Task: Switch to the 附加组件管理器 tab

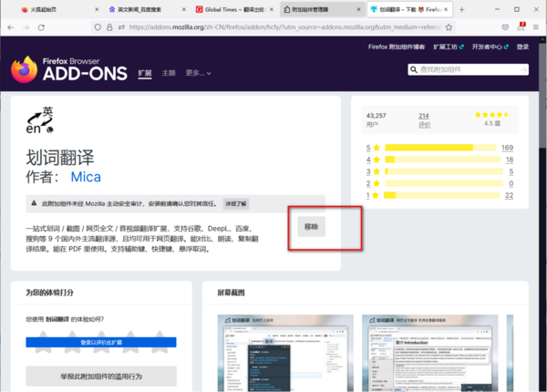Action: (319, 9)
